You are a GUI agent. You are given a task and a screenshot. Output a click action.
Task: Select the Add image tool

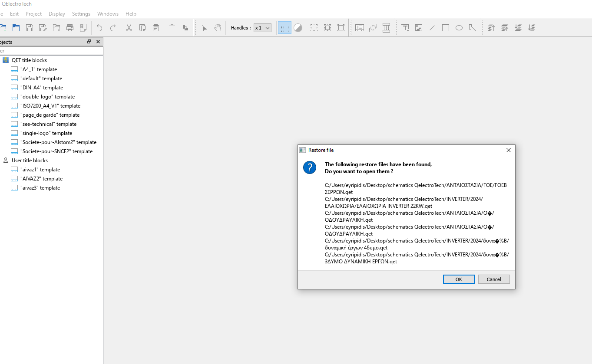419,28
